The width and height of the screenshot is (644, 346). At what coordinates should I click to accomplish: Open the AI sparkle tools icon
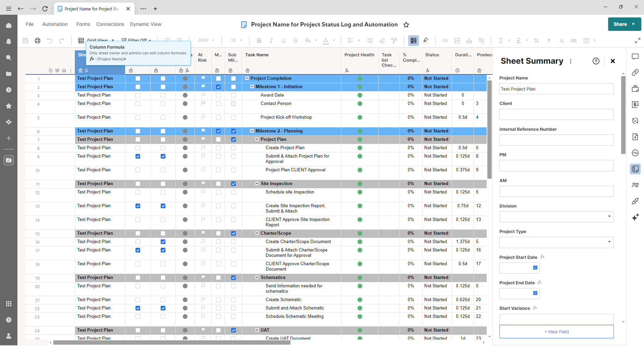point(635,217)
